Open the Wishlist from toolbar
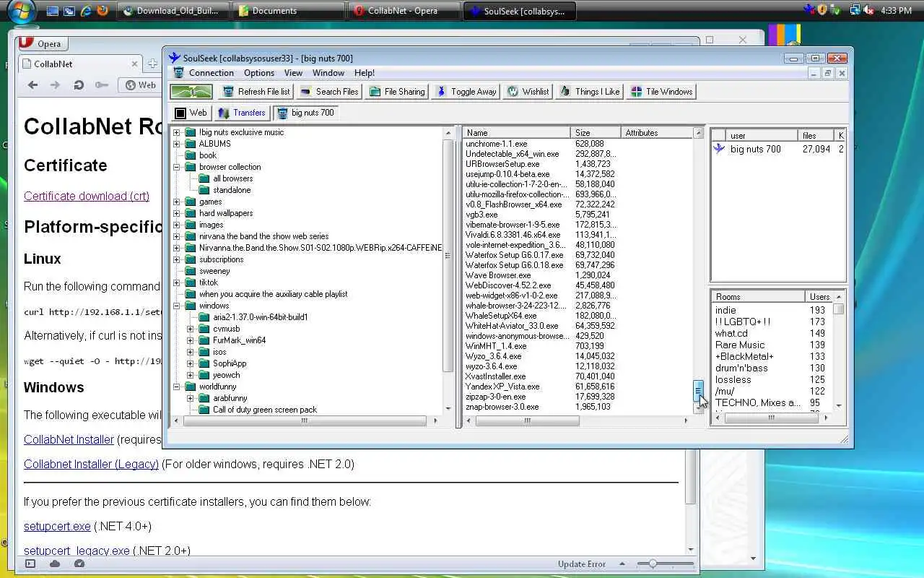 click(528, 92)
